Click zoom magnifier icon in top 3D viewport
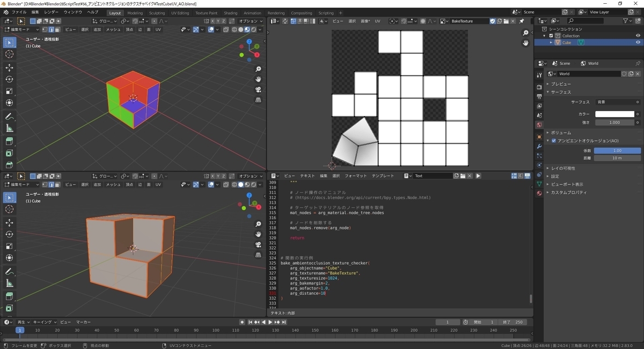Screen dimensions: 644x349 click(x=258, y=69)
